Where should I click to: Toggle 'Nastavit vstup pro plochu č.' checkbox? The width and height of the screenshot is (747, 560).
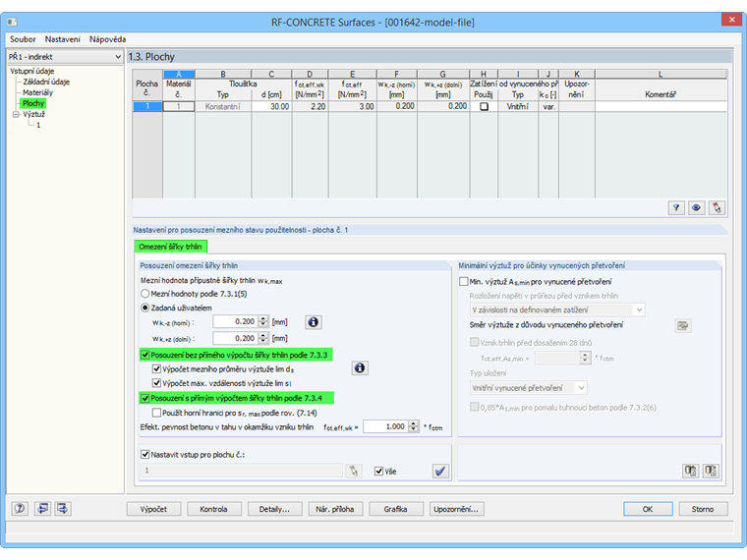point(145,455)
